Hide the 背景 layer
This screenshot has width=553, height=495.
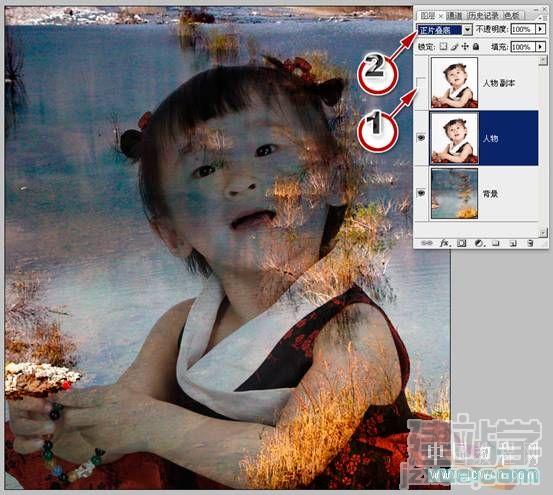421,193
